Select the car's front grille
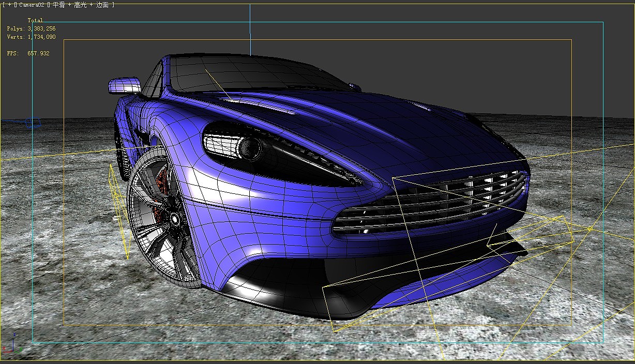The image size is (635, 364). click(x=430, y=203)
